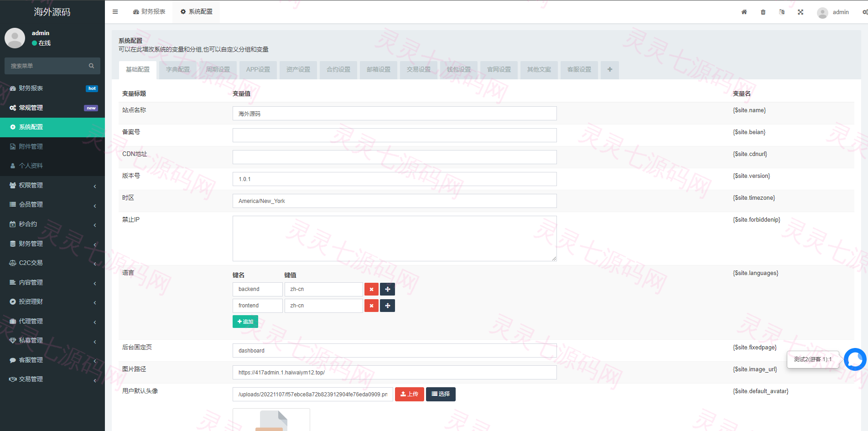Focus the 禁止IP textarea
868x431 pixels.
pyautogui.click(x=395, y=239)
